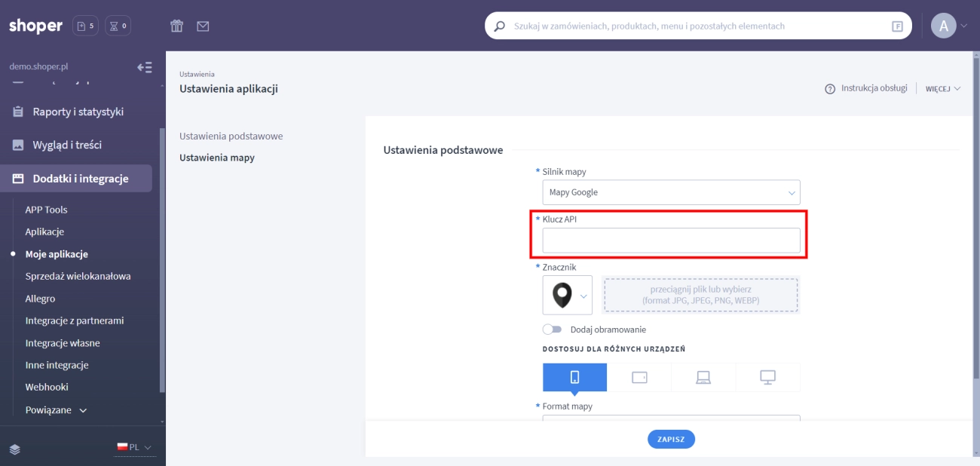Click the layers icon in sidebar footer
This screenshot has height=466, width=980.
coord(15,448)
